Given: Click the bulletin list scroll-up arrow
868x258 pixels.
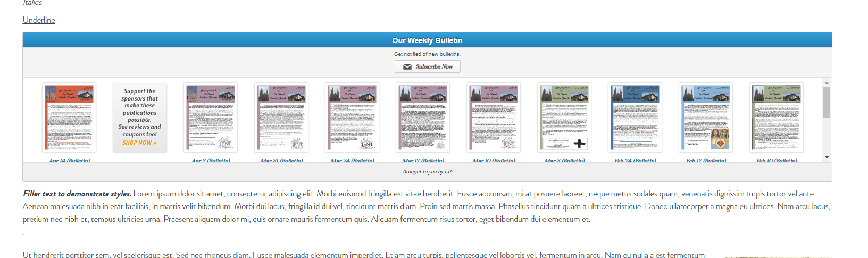Looking at the screenshot, I should (827, 82).
